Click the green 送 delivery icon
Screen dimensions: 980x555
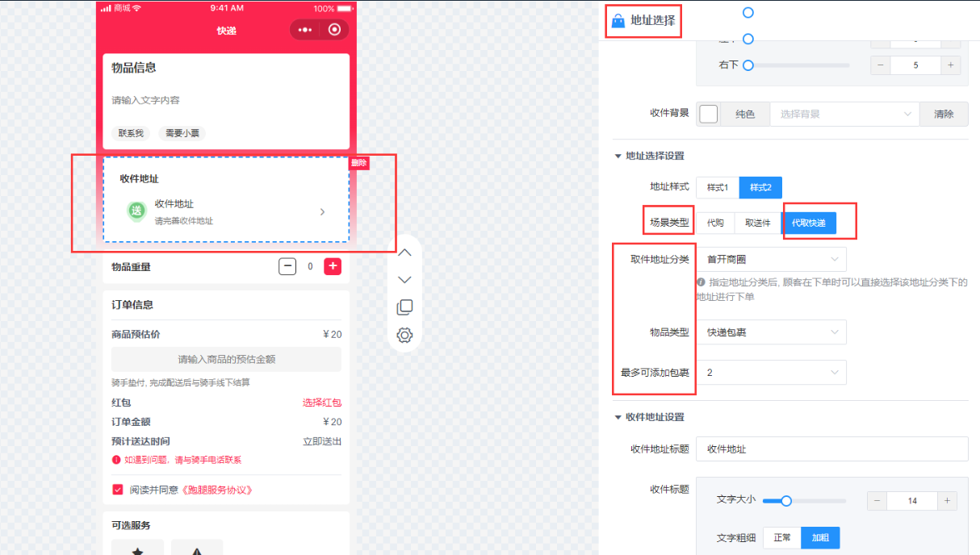(x=137, y=211)
